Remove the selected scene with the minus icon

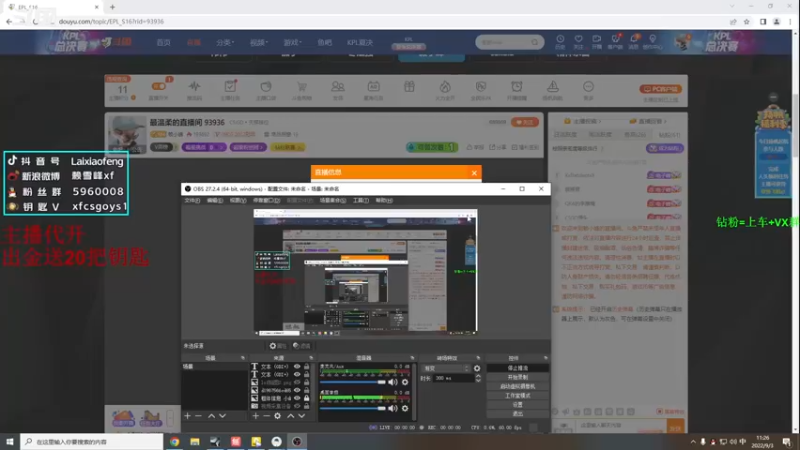(x=198, y=416)
